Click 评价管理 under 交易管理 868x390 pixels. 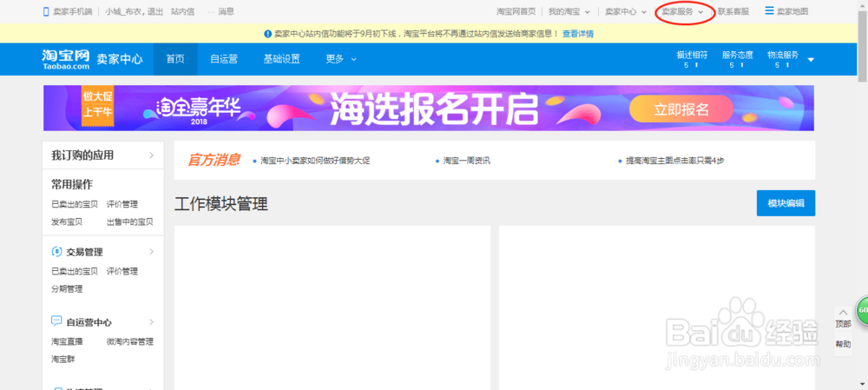pos(122,272)
